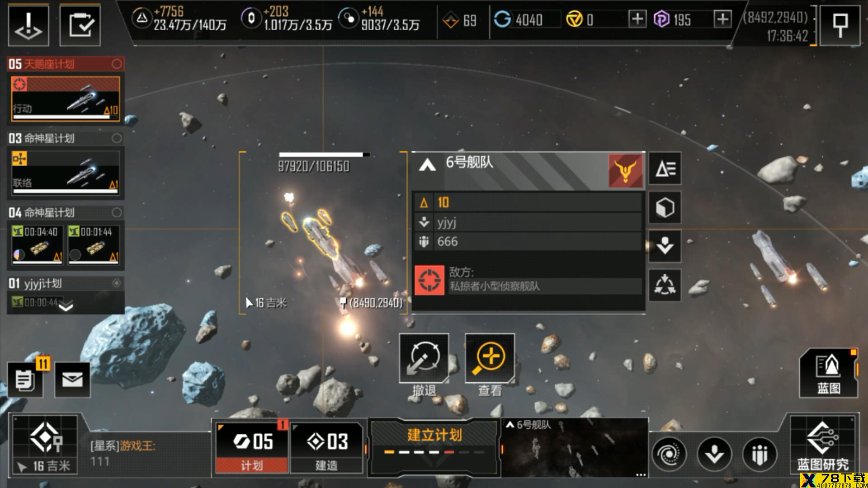Click the 查看 inspect magnifier icon
Viewport: 868px width, 488px height.
pyautogui.click(x=490, y=358)
